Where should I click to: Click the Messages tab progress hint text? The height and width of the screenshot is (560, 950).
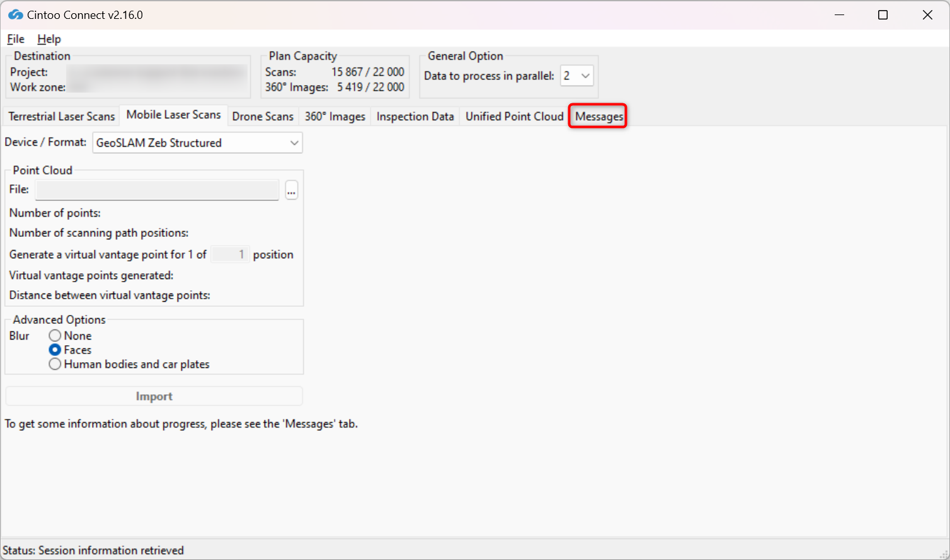181,424
